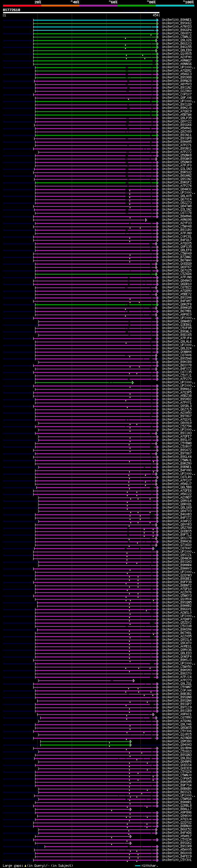Select hit label UniRef100_A5AGC3
The width and height of the screenshot is (197, 868).
176,74
